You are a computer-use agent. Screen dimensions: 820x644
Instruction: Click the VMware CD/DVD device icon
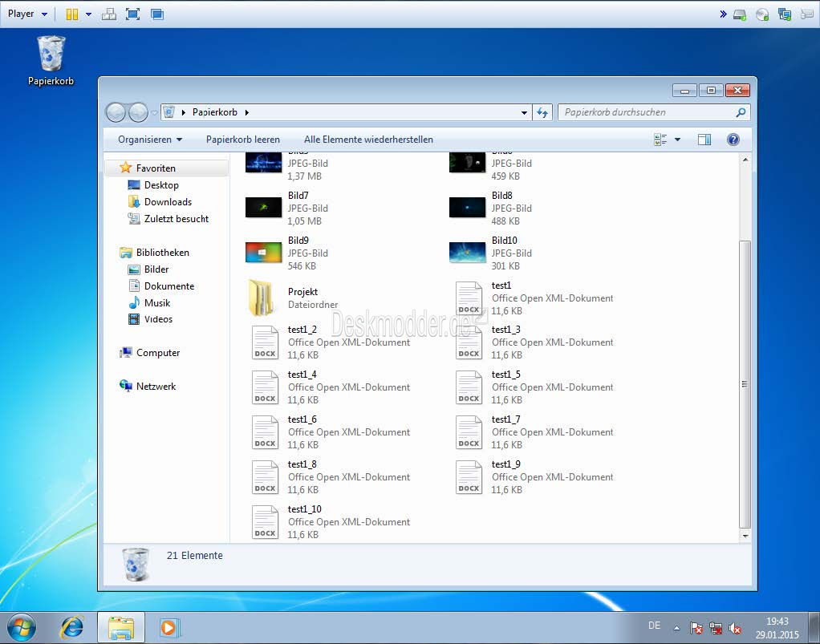pos(762,14)
